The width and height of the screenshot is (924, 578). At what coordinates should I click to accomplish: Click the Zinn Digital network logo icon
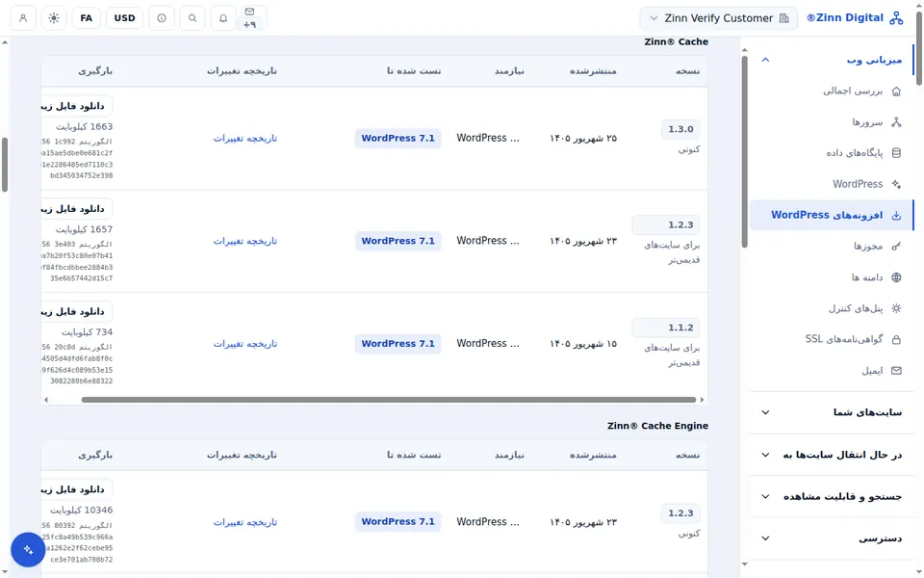click(896, 18)
